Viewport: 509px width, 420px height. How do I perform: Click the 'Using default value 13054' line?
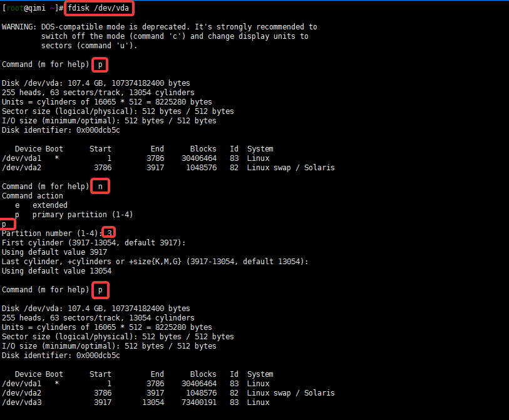click(57, 271)
